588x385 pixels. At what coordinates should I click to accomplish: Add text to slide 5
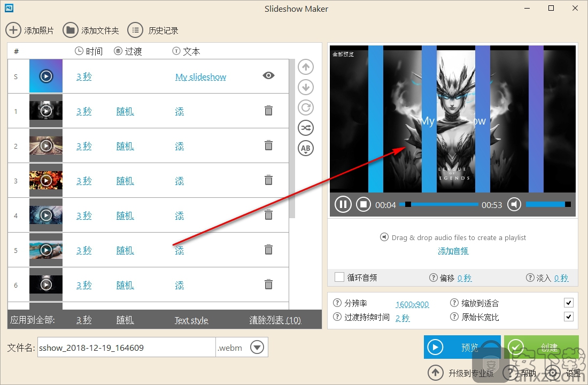tap(179, 250)
